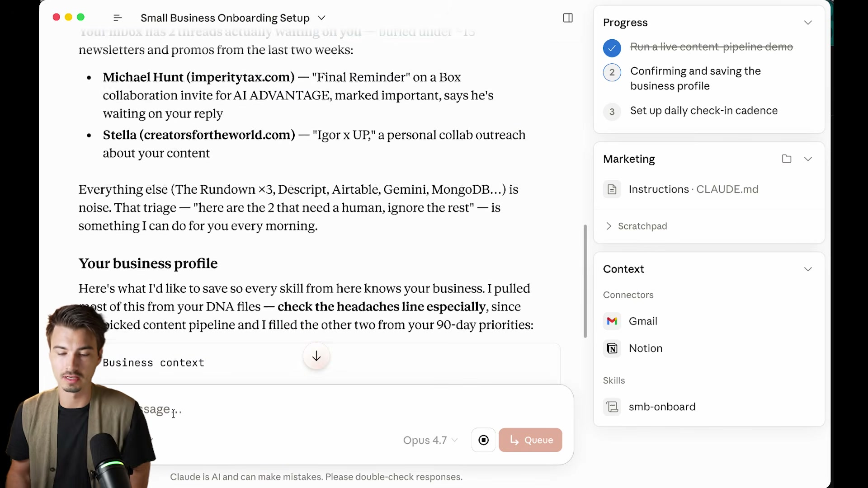Expand the Scratchpad section
The height and width of the screenshot is (488, 868).
636,226
